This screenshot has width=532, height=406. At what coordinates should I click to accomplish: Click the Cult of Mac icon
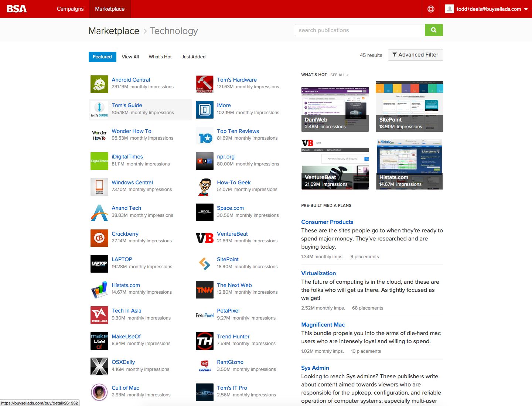click(99, 392)
